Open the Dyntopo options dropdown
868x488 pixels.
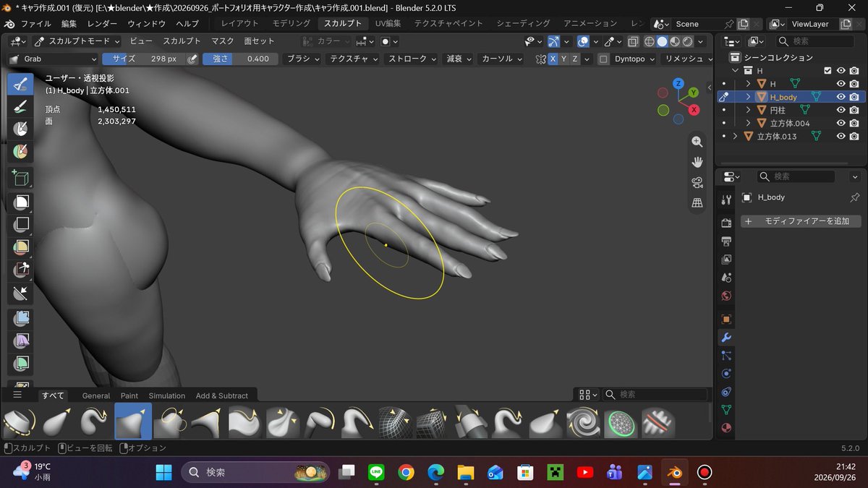634,59
